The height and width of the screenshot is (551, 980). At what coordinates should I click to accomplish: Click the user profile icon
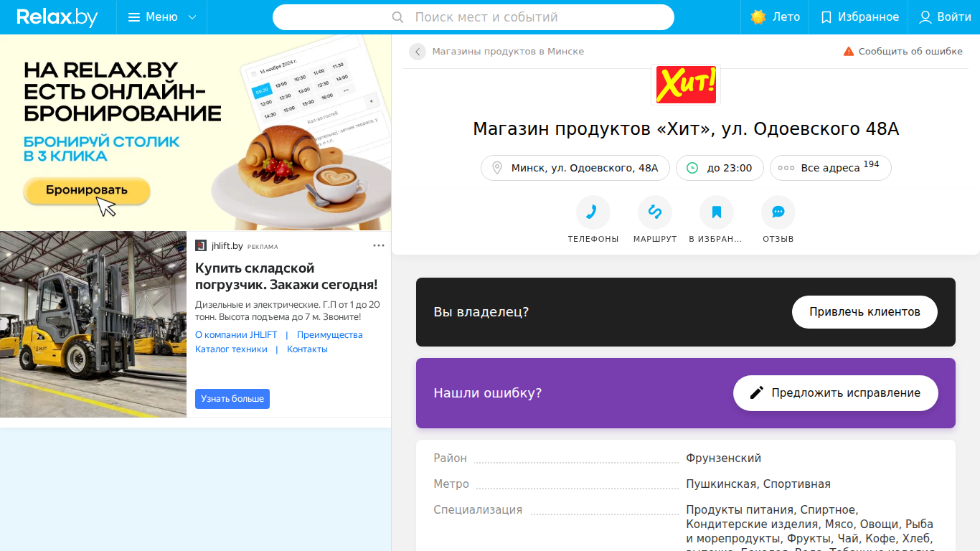(x=925, y=17)
